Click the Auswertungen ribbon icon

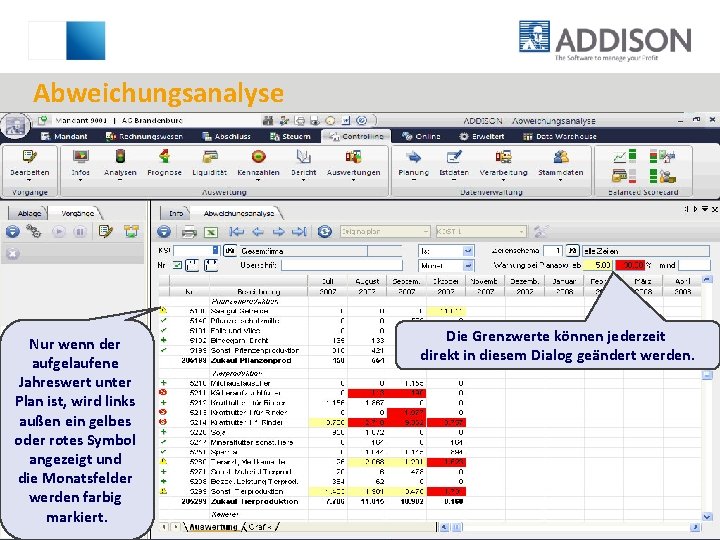[354, 157]
